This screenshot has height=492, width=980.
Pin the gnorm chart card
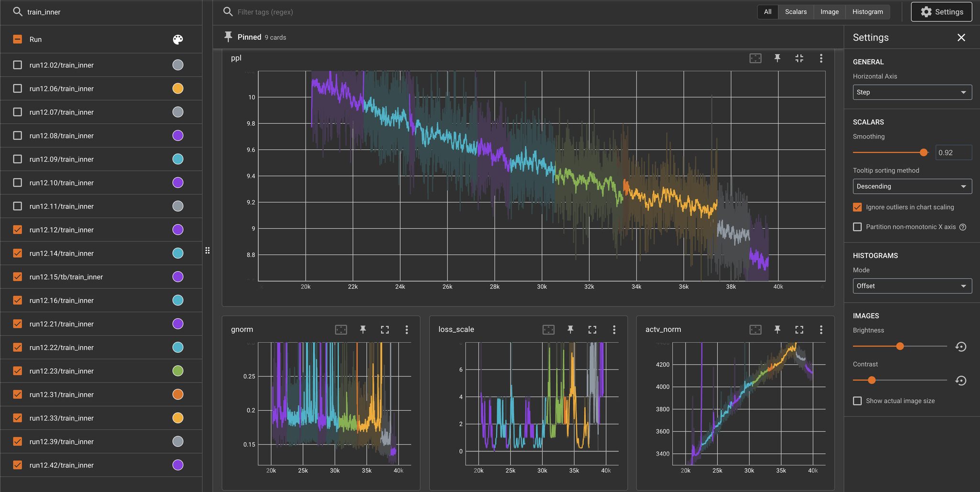pyautogui.click(x=363, y=329)
